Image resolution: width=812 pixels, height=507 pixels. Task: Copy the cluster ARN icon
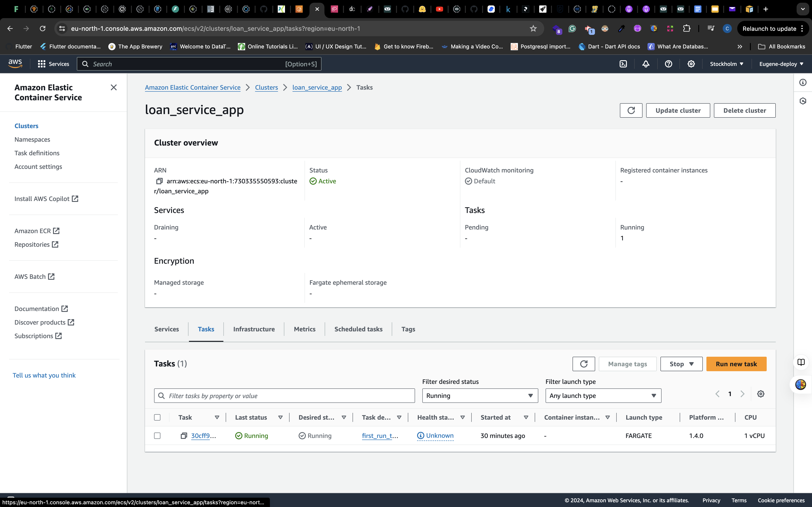point(159,181)
